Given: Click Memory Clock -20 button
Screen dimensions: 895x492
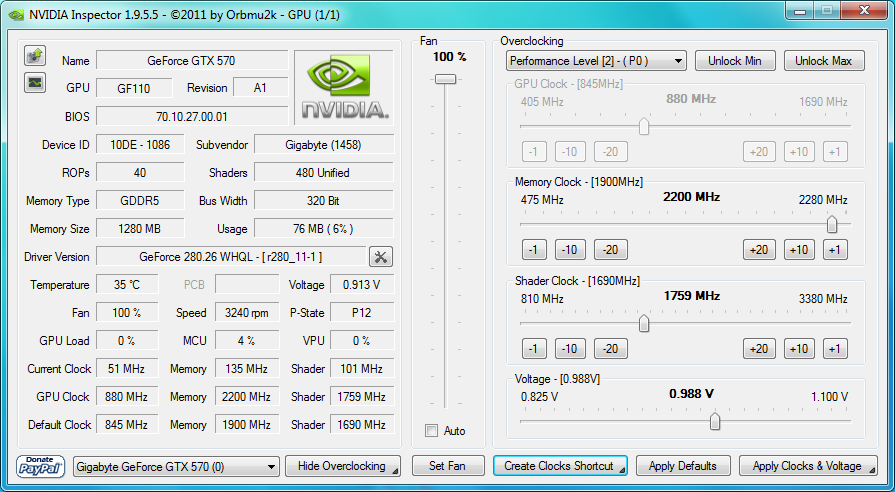Looking at the screenshot, I should tap(611, 250).
